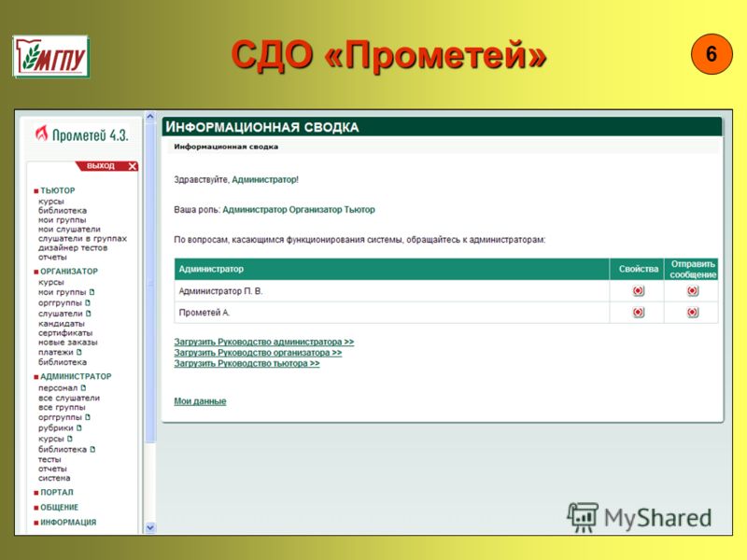
Task: Expand the ИНФОРМАЦИЯ menu section
Action: point(64,523)
